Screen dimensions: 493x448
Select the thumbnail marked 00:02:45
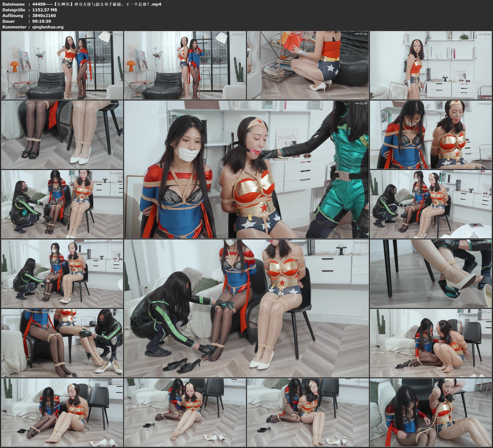coord(62,135)
